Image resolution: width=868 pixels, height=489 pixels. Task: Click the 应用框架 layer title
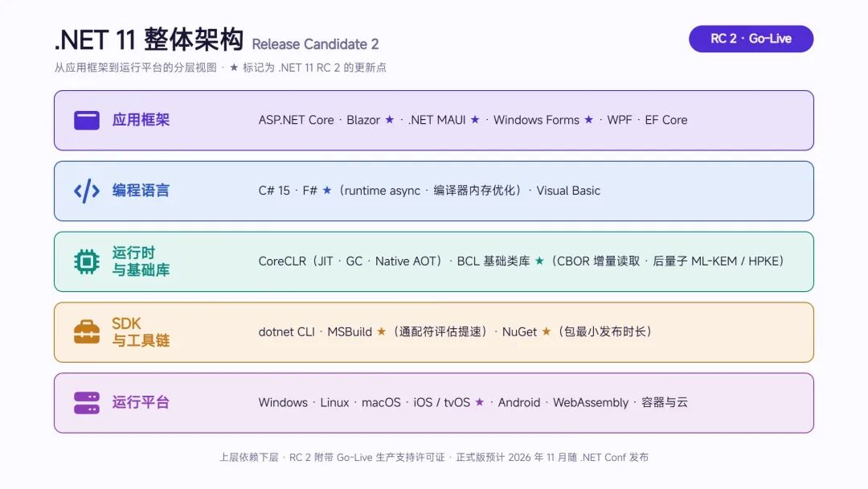click(x=141, y=120)
